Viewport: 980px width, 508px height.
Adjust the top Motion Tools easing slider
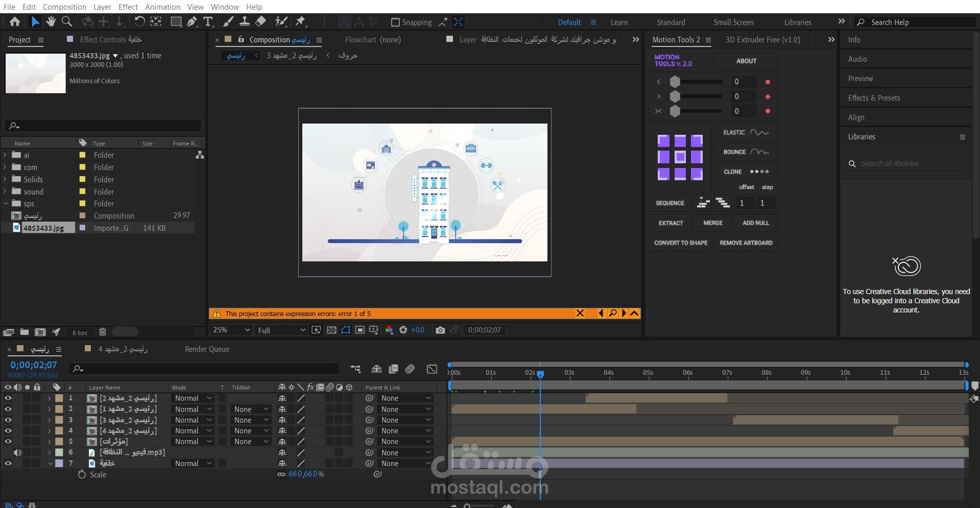[x=675, y=82]
